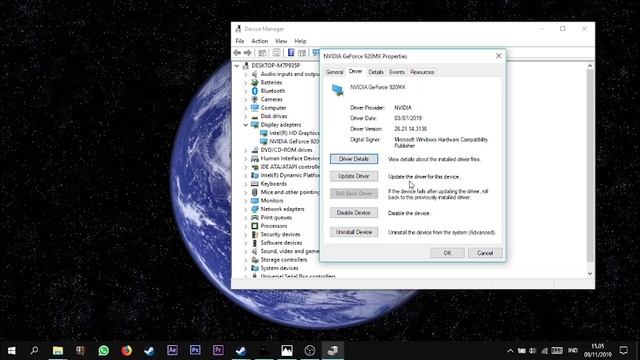Click Cancel in the Properties dialog
This screenshot has width=640, height=360.
click(485, 253)
